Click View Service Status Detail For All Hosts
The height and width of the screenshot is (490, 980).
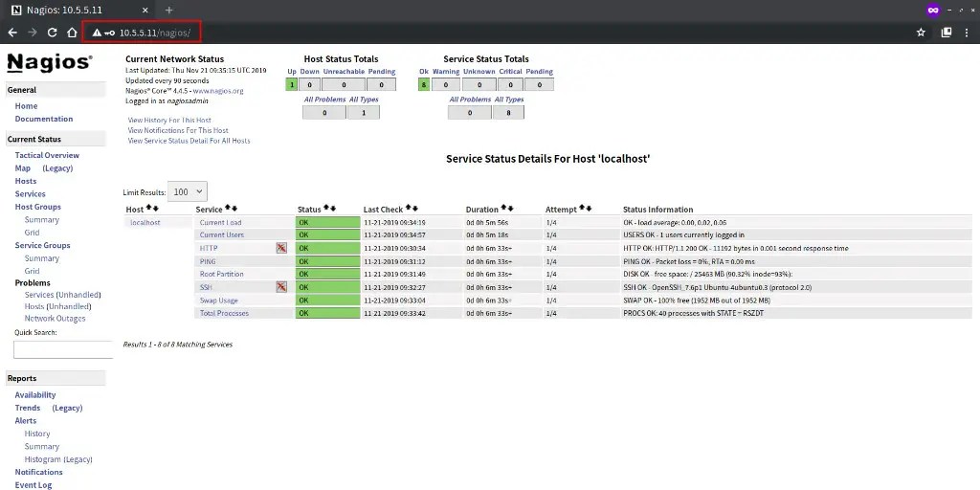tap(189, 141)
